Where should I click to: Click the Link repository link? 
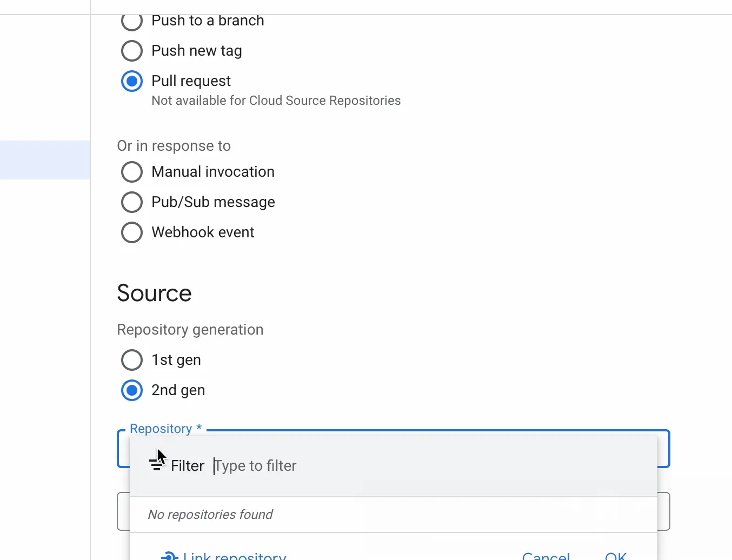(235, 556)
